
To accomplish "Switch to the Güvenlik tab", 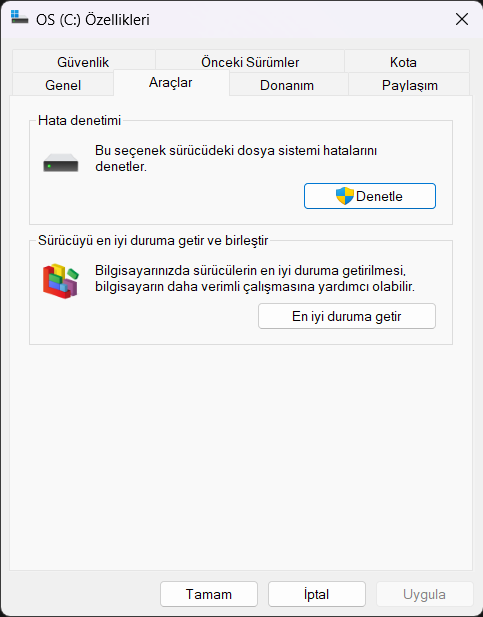I will (x=83, y=62).
